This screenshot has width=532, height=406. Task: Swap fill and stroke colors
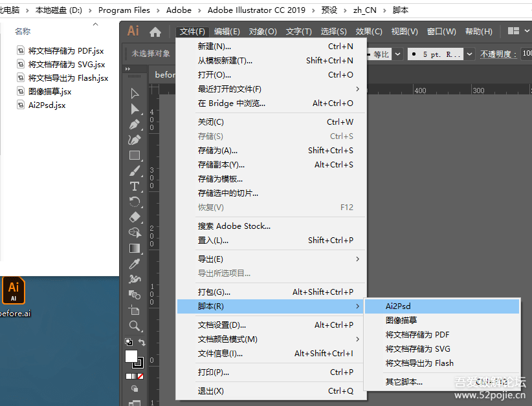[x=142, y=342]
